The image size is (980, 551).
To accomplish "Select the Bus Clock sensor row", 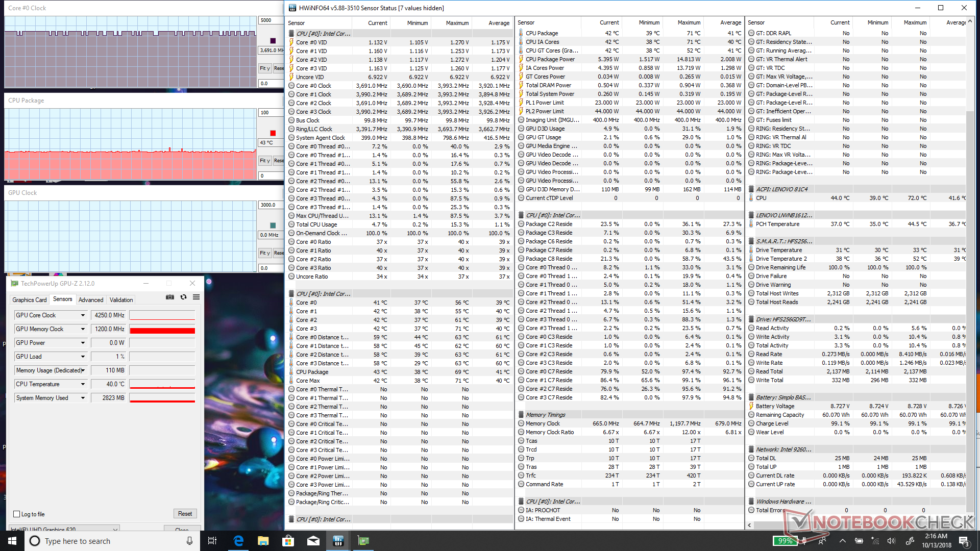I will [x=399, y=120].
